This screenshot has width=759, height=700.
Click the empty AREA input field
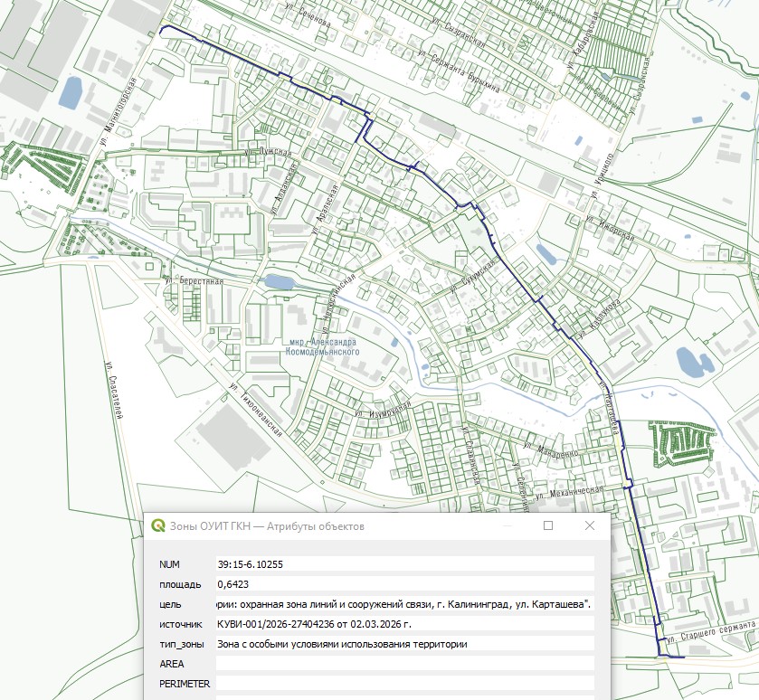pos(404,663)
